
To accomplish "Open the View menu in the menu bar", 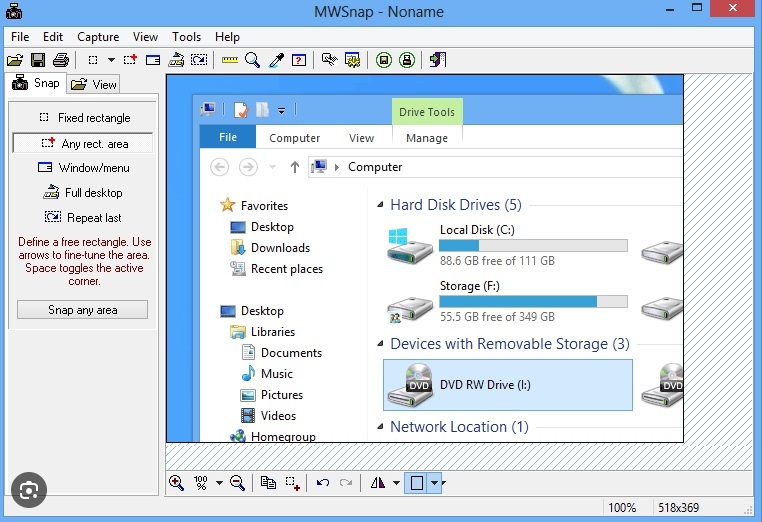I will tap(145, 37).
